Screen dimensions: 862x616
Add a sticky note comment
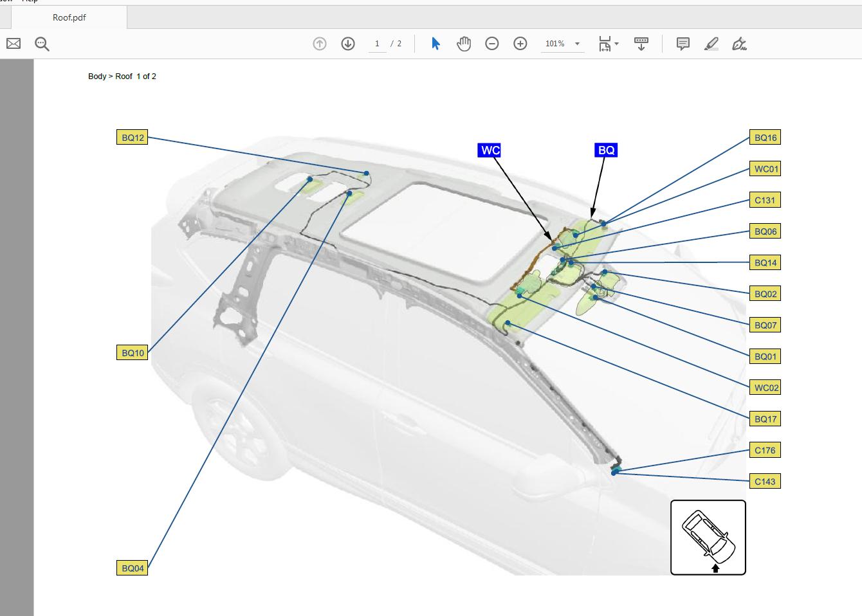pyautogui.click(x=683, y=44)
